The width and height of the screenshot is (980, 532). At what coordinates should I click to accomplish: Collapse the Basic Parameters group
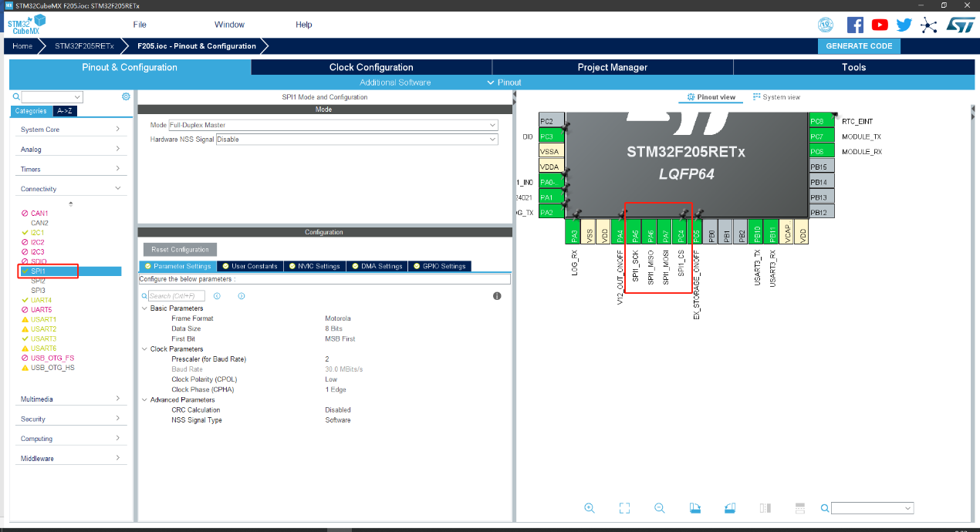144,308
